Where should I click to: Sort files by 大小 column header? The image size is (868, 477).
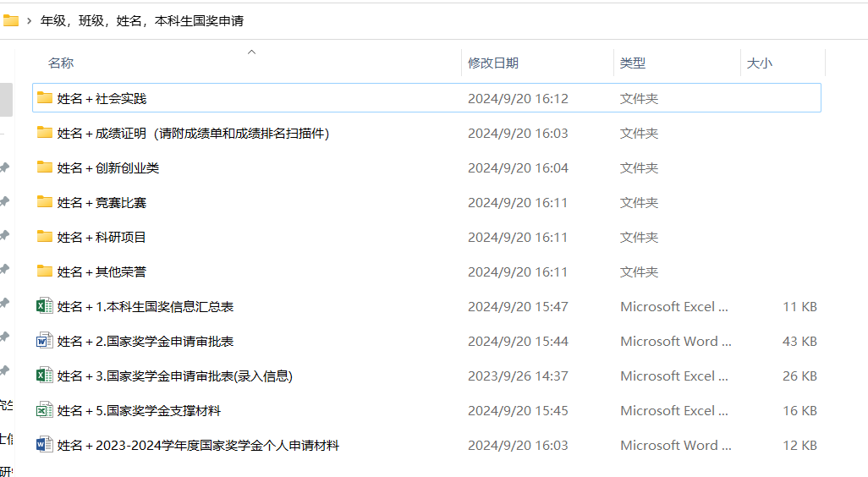coord(759,63)
